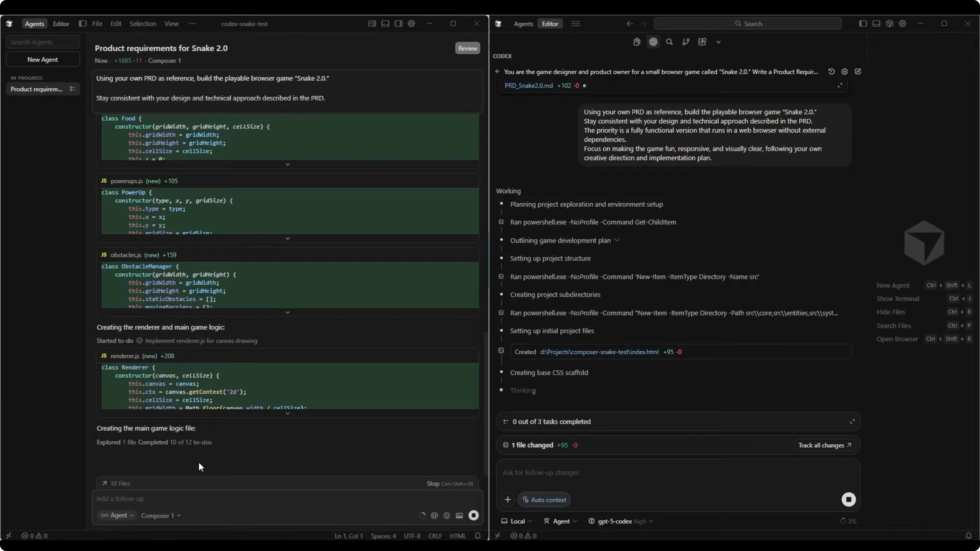This screenshot has width=980, height=551.
Task: Expand the obstacles.js code preview chevron
Action: [288, 312]
